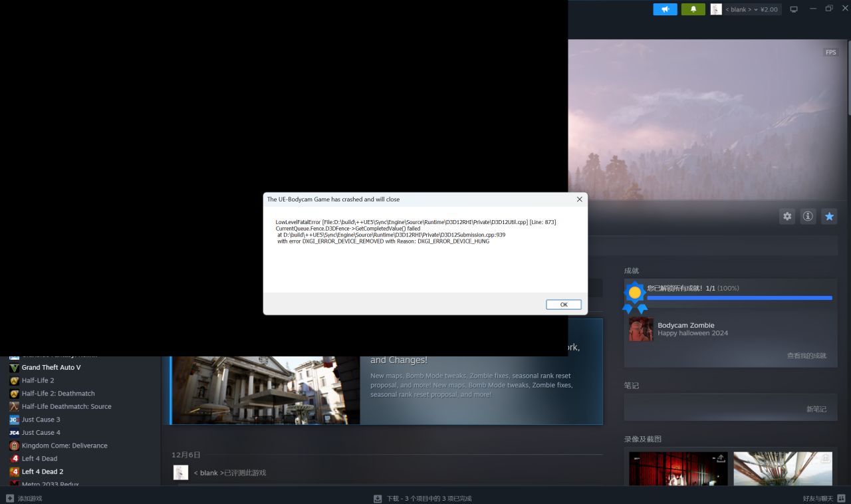This screenshot has height=504, width=851.
Task: Click 笔记 notes section heading
Action: tap(631, 386)
